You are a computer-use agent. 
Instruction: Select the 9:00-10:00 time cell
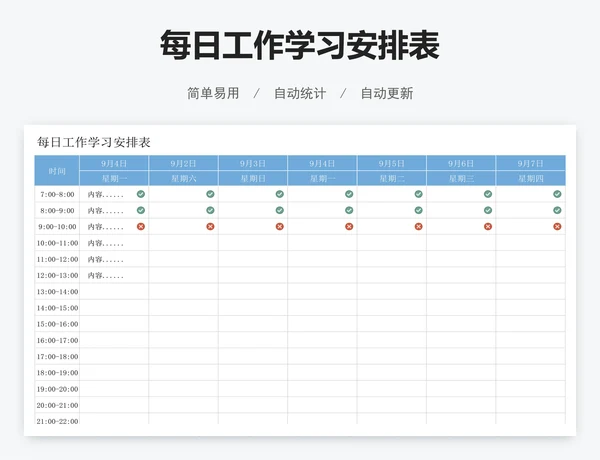pos(57,227)
